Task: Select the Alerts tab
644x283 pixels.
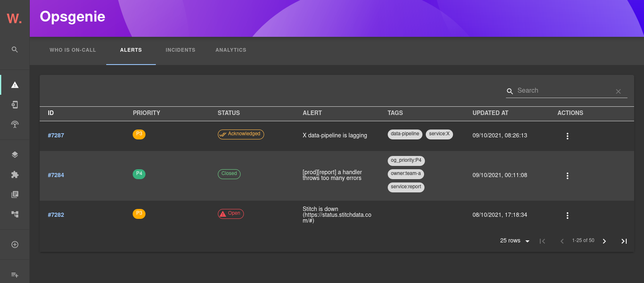Action: (x=131, y=50)
